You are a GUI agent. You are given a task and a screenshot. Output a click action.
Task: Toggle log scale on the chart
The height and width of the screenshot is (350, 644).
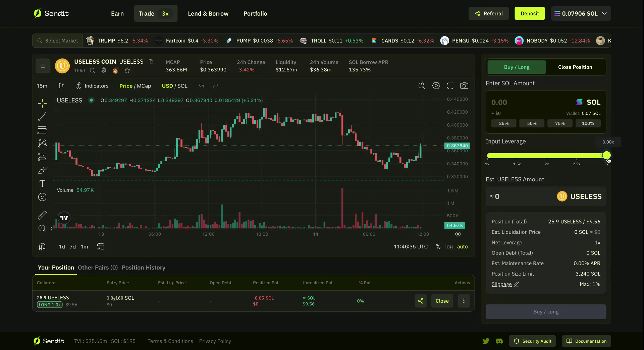[x=449, y=247]
